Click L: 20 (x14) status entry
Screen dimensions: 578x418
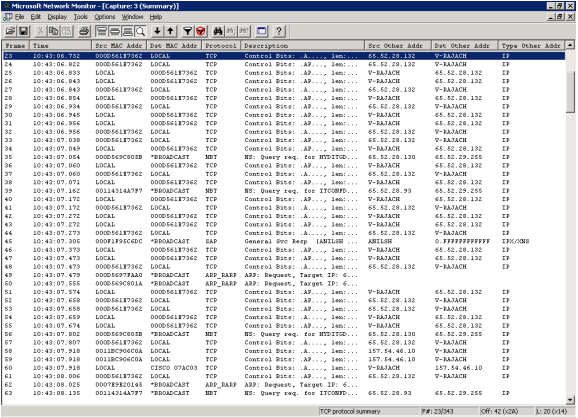[x=551, y=411]
